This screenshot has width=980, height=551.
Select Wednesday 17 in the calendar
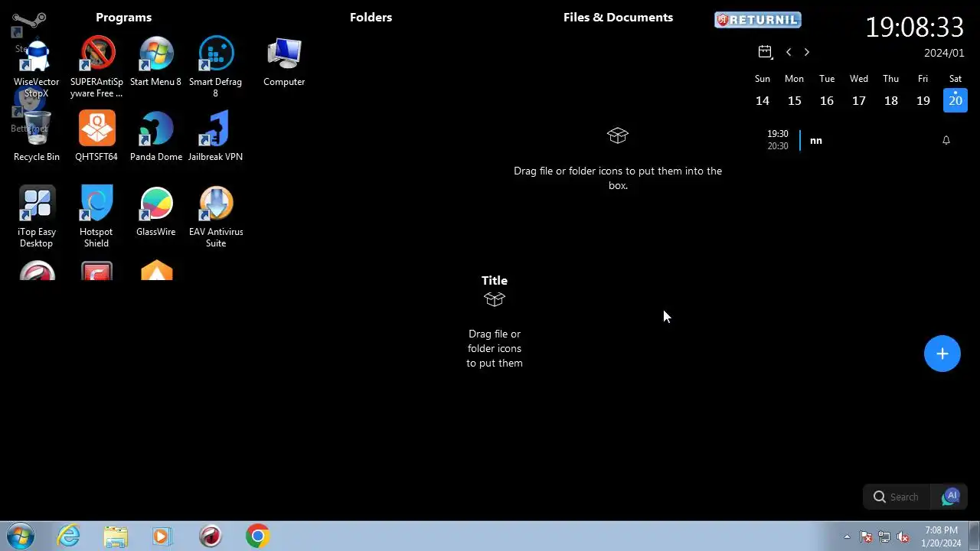pyautogui.click(x=859, y=101)
